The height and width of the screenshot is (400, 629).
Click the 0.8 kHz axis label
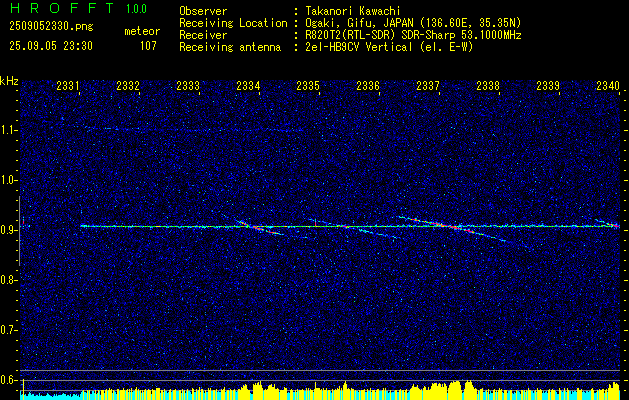(8, 280)
